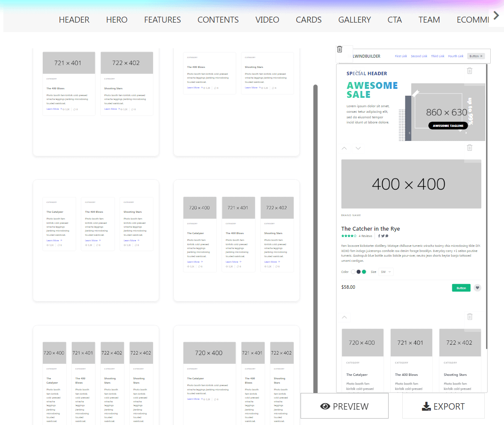Switch to the CARDS tab
The height and width of the screenshot is (425, 504).
[x=309, y=20]
